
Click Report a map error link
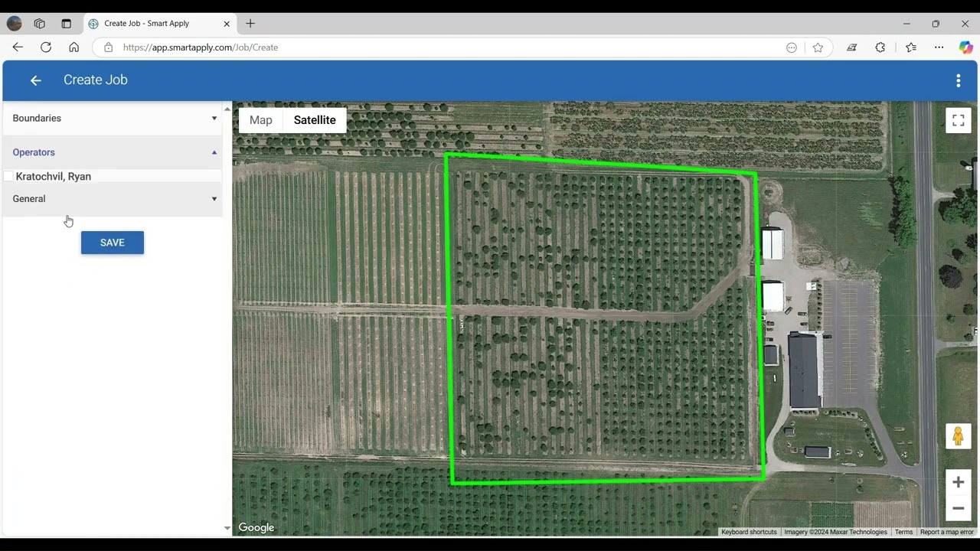click(946, 532)
